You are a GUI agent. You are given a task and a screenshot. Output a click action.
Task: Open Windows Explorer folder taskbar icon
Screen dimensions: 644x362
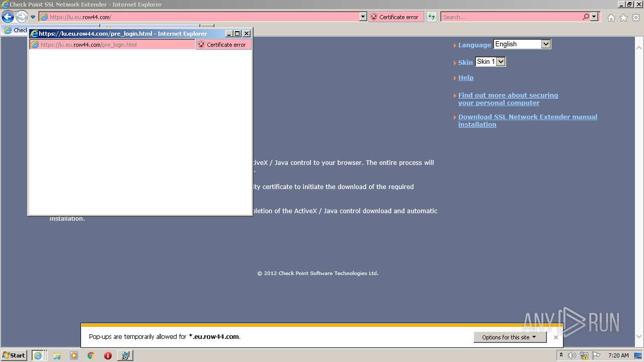pos(57,355)
